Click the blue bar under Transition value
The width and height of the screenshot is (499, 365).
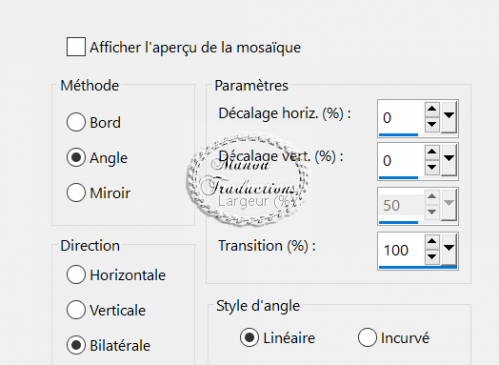(x=418, y=267)
